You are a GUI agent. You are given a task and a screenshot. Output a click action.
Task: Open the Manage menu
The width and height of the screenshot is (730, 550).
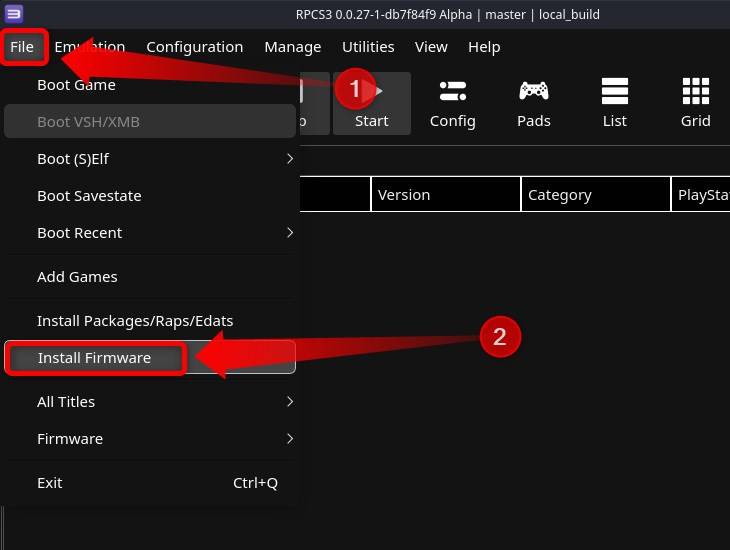(x=292, y=47)
